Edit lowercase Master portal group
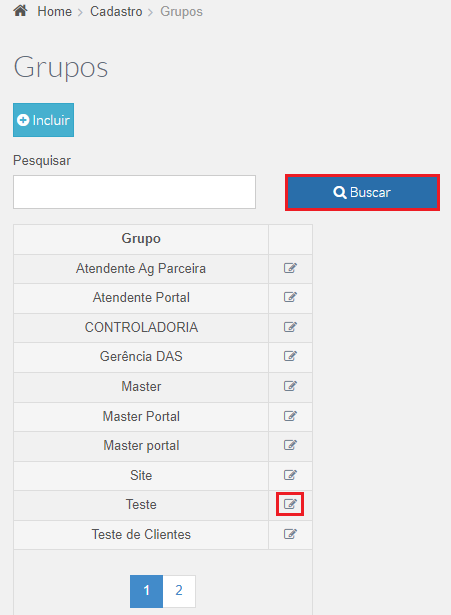This screenshot has height=615, width=451. 290,446
